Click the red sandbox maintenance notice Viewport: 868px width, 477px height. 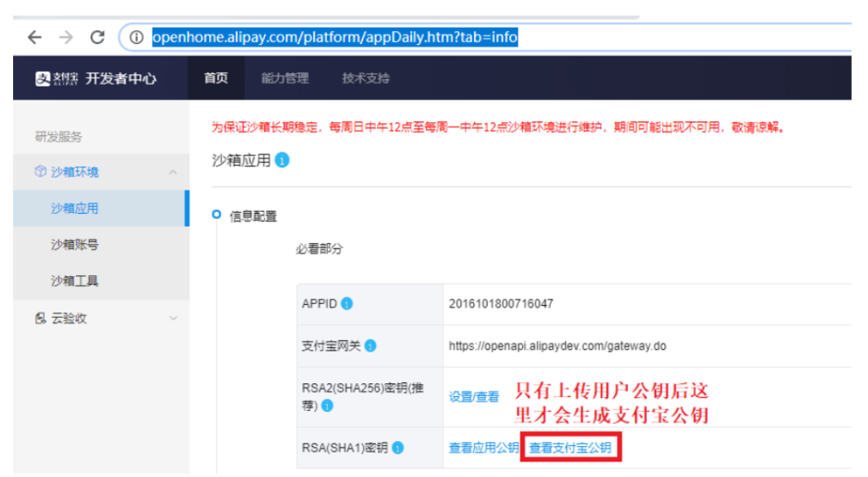498,127
